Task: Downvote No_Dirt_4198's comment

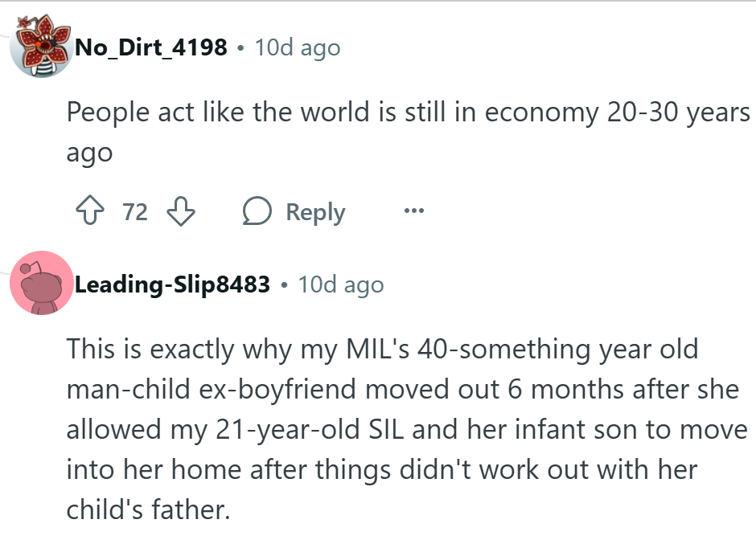Action: pyautogui.click(x=180, y=212)
